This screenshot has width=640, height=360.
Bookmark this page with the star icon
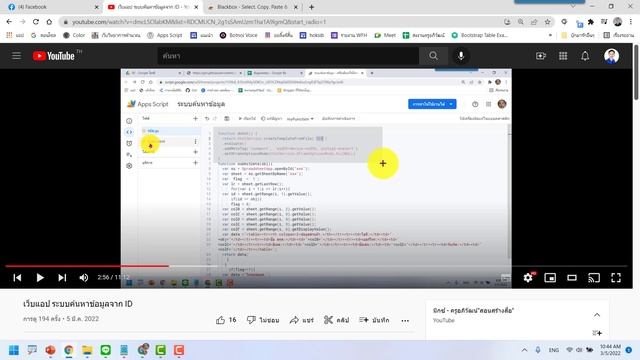(547, 22)
